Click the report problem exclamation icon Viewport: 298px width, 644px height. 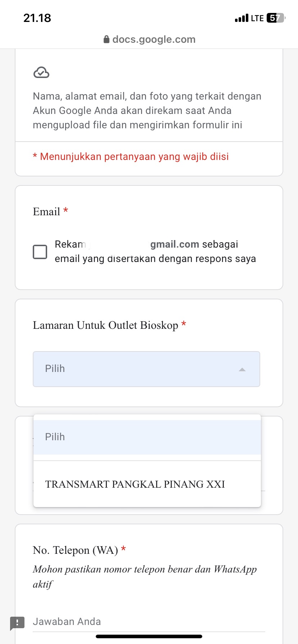pyautogui.click(x=17, y=622)
